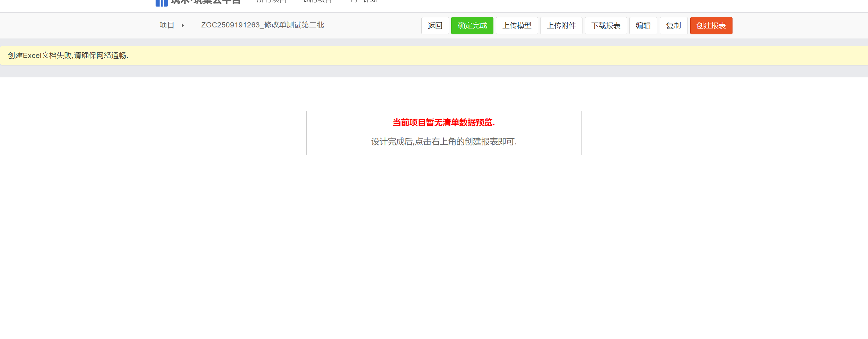Click 下载报表 to download the report

pos(606,25)
